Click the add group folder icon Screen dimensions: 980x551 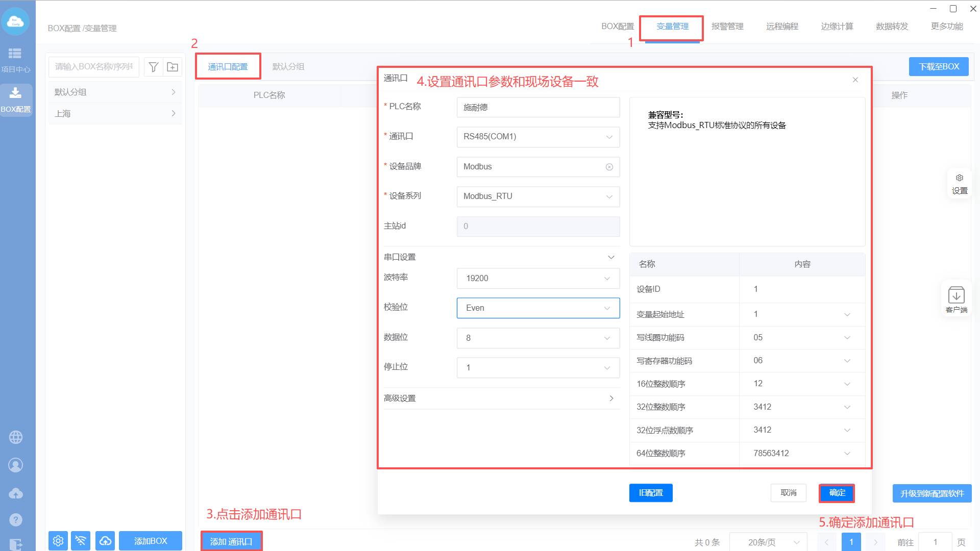[173, 67]
